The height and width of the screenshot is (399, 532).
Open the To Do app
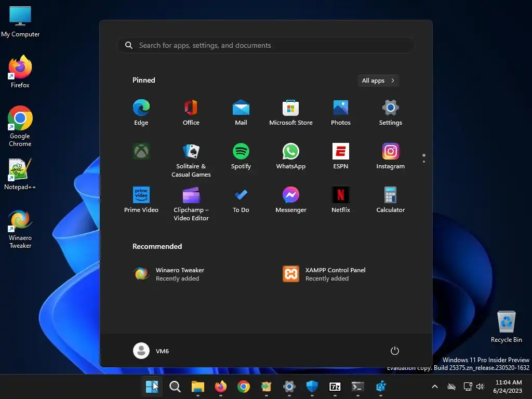[x=241, y=200]
